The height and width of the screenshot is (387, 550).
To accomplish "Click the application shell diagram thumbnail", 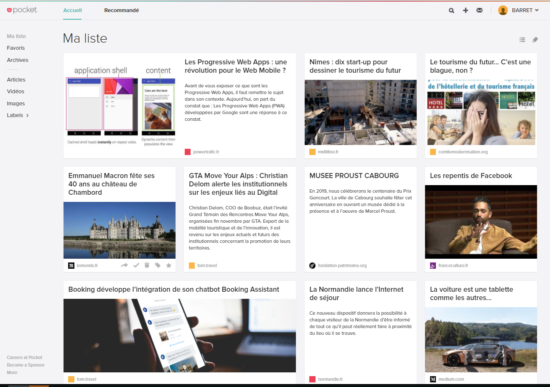I will tap(121, 106).
